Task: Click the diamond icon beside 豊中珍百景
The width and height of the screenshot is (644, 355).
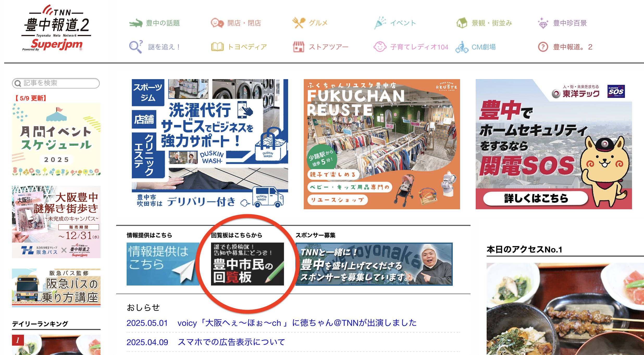Action: click(543, 23)
